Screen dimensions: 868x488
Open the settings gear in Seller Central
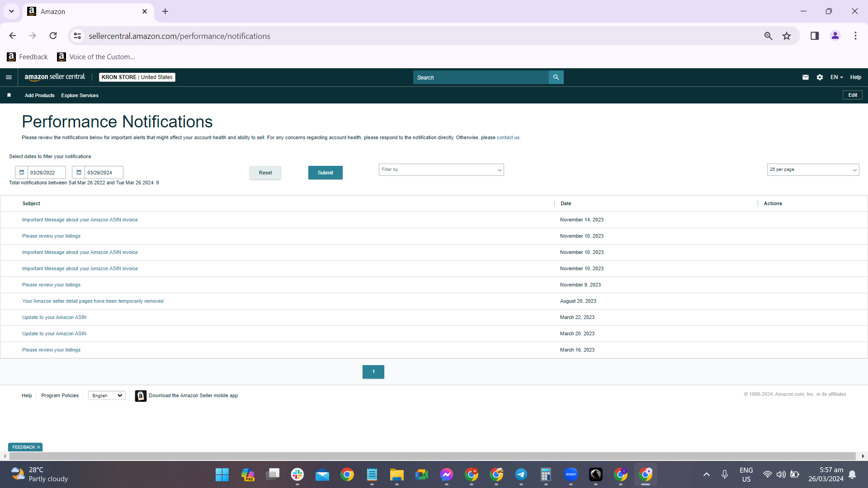coord(820,77)
